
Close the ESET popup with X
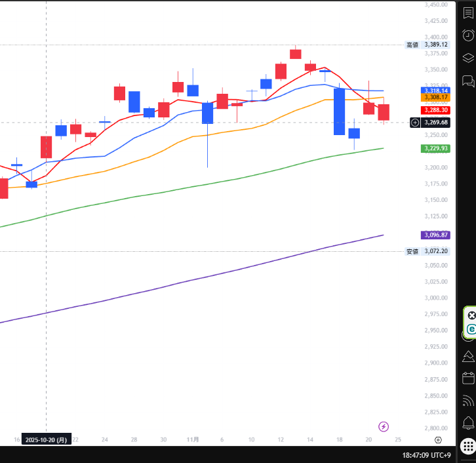pyautogui.click(x=471, y=315)
